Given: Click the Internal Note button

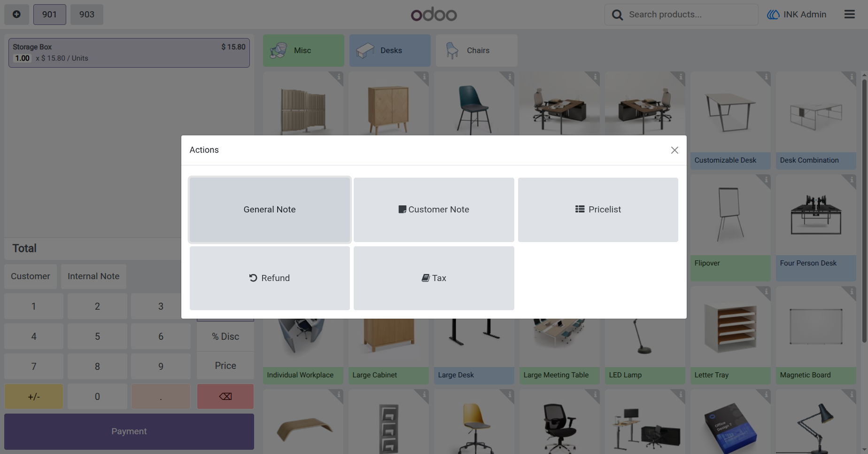Looking at the screenshot, I should pyautogui.click(x=93, y=276).
